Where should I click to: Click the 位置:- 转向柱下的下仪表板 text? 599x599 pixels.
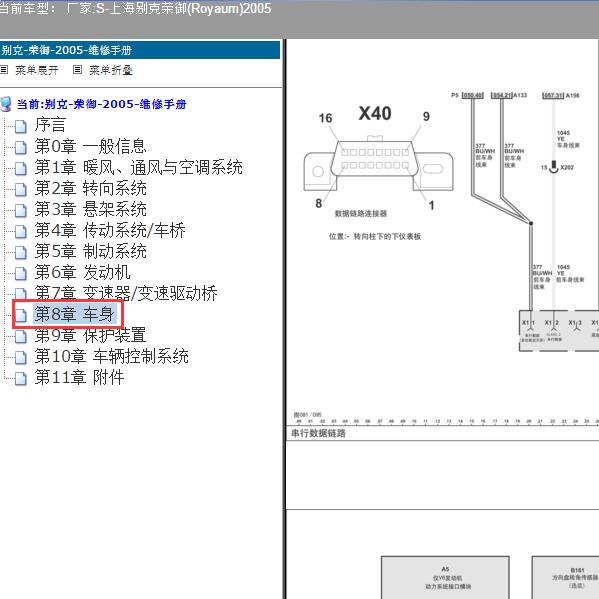tap(375, 236)
